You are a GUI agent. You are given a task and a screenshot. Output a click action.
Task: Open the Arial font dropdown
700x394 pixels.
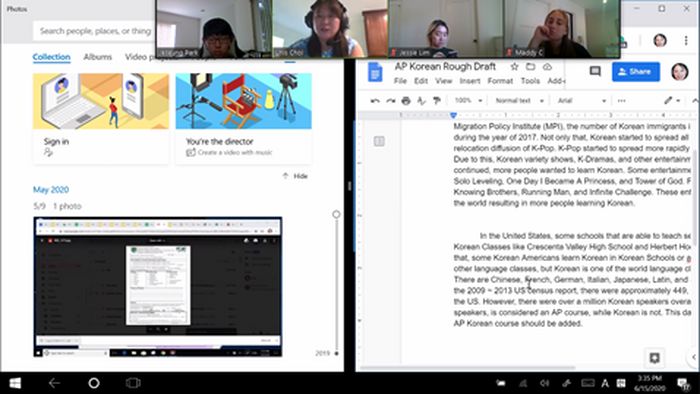pos(582,101)
